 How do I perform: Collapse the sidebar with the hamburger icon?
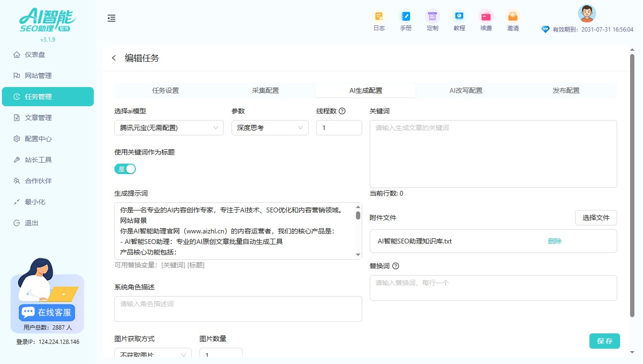(111, 18)
